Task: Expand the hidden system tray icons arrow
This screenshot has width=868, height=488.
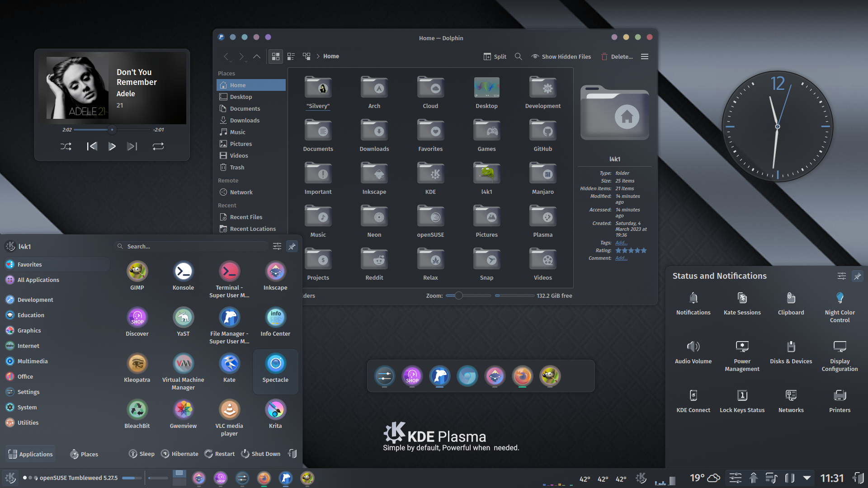Action: 807,478
